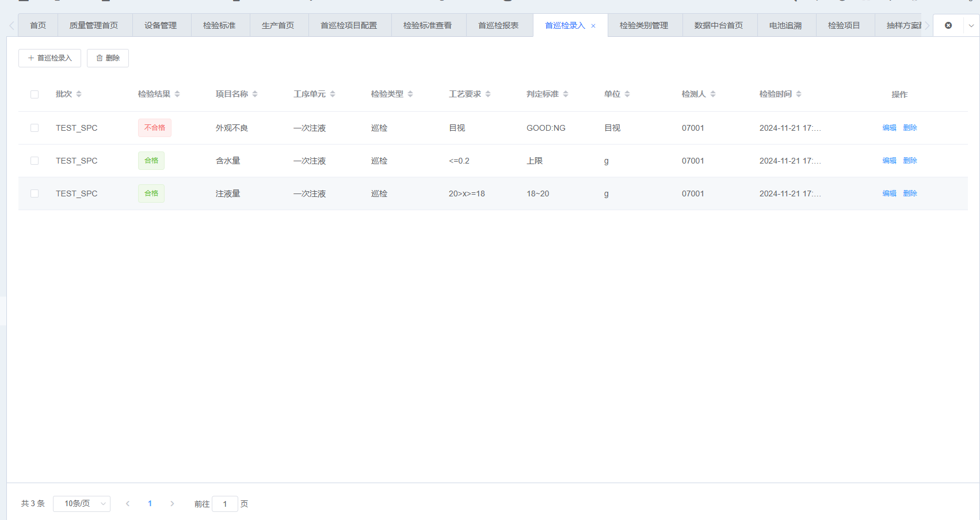This screenshot has height=520, width=980.
Task: Open the 检验标准查看 tab
Action: pos(428,25)
